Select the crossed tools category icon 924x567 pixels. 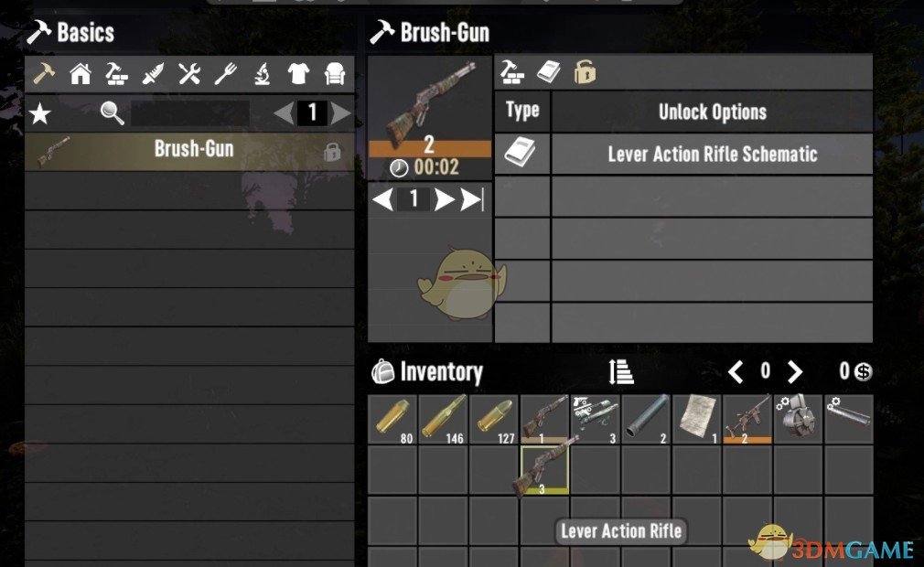click(189, 74)
